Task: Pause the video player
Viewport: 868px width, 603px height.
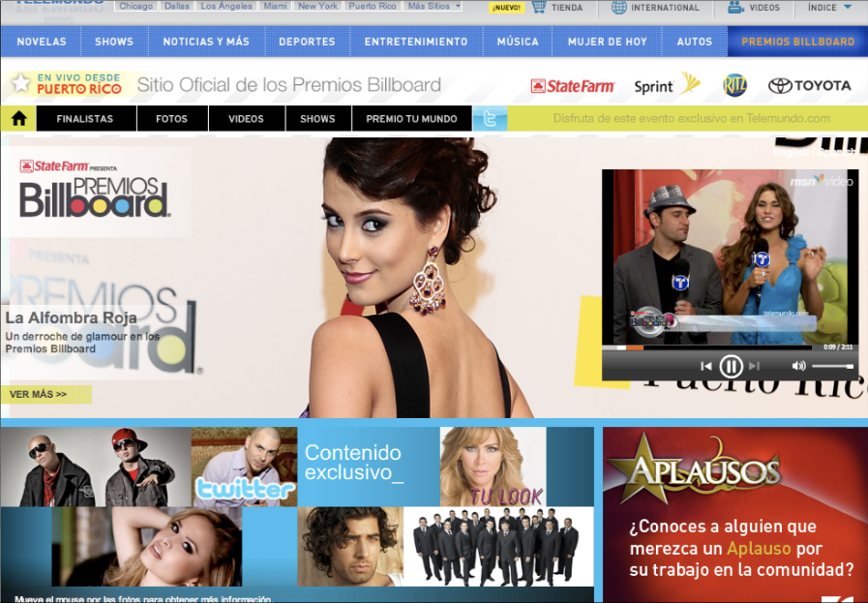Action: point(731,366)
